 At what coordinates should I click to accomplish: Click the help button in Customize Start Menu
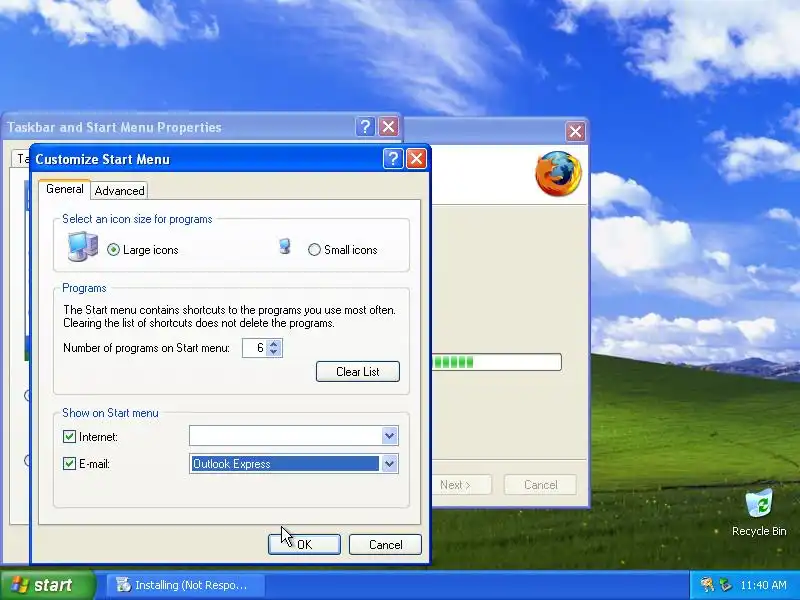[x=393, y=159]
